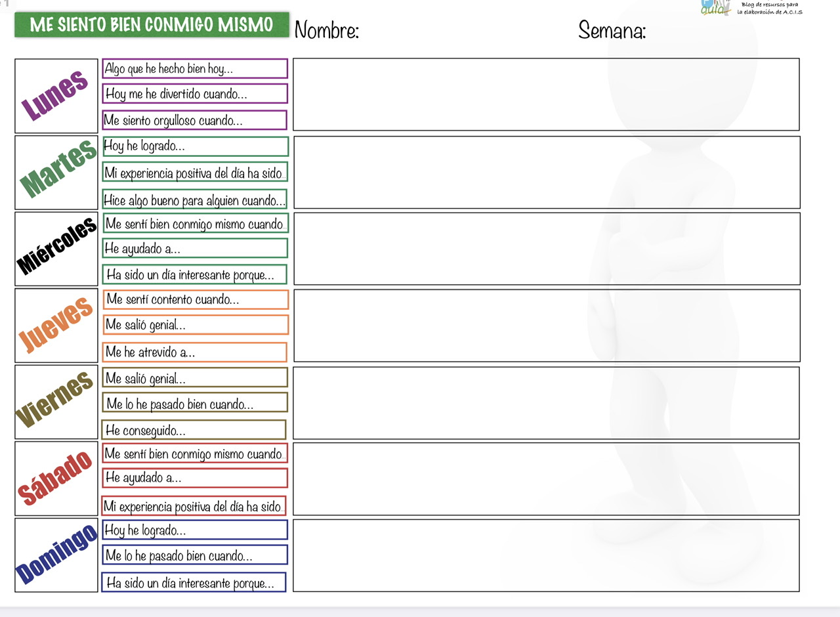Click inside the Jueves answer box
Image resolution: width=840 pixels, height=617 pixels.
[x=547, y=326]
